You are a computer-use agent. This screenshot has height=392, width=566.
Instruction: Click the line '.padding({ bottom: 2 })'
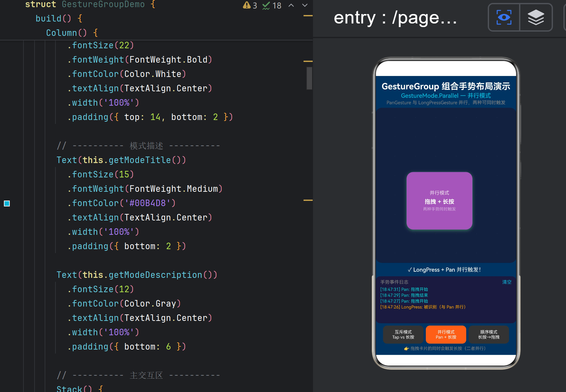point(127,246)
